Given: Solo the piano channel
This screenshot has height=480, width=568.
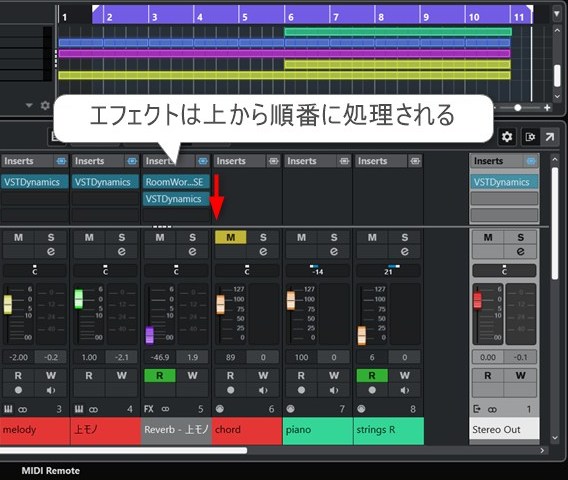Looking at the screenshot, I should (334, 237).
